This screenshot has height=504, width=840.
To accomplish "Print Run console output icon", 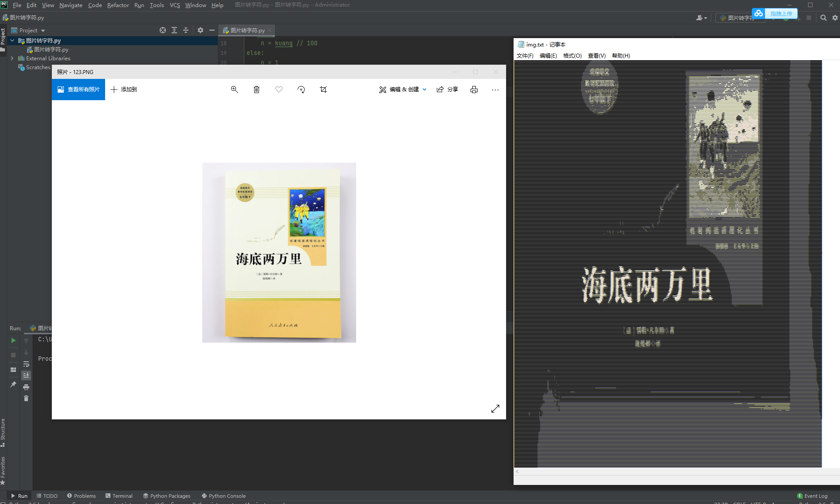I will click(x=26, y=387).
